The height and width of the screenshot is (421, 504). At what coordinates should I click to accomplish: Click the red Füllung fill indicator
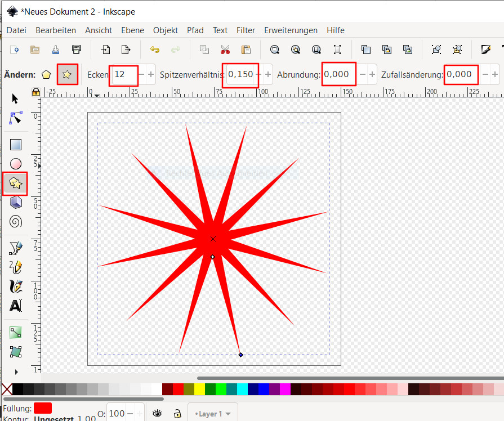point(43,408)
